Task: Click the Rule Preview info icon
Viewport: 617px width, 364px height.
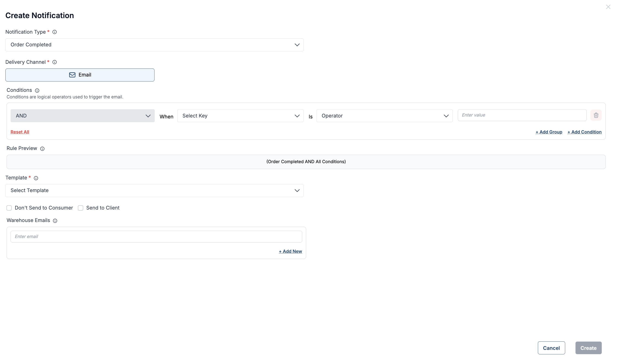Action: [x=42, y=149]
